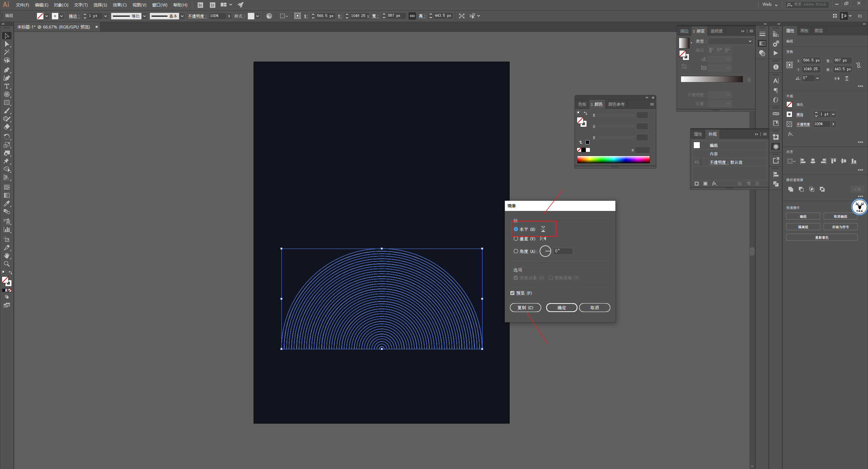
Task: Select the Selection tool in toolbar
Action: pos(7,36)
